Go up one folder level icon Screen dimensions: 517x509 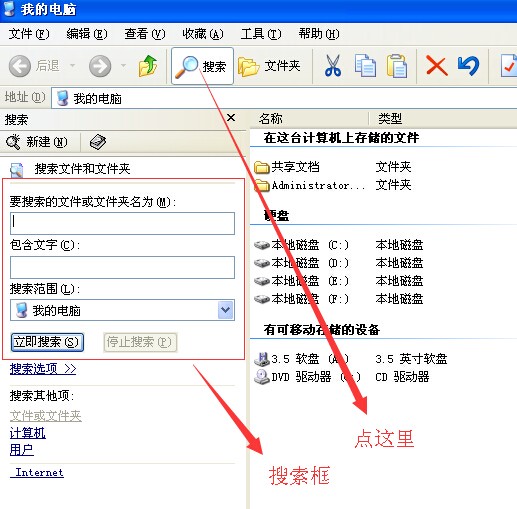coord(148,66)
